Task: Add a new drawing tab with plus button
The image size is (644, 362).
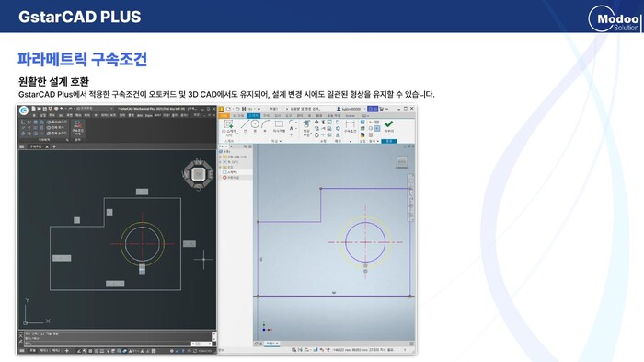Action: (x=54, y=146)
